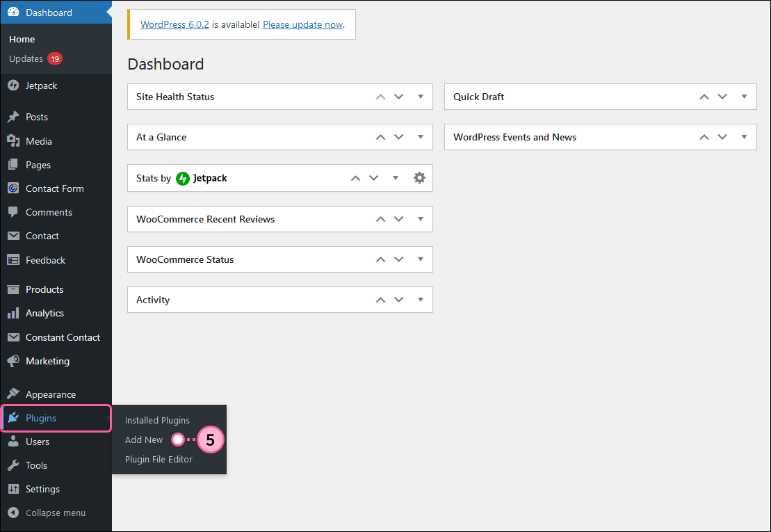Click the WordPress 6.0.2 link
This screenshot has height=532, width=771.
click(x=175, y=24)
